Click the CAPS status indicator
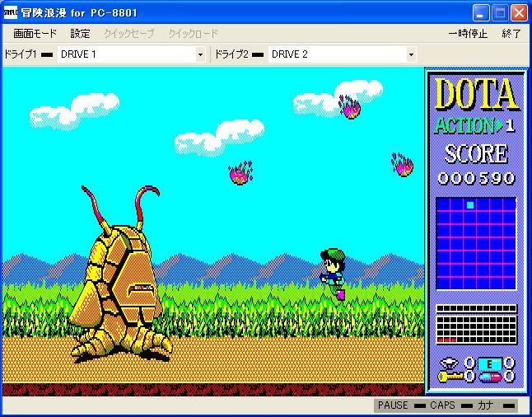The image size is (532, 417). [451, 405]
